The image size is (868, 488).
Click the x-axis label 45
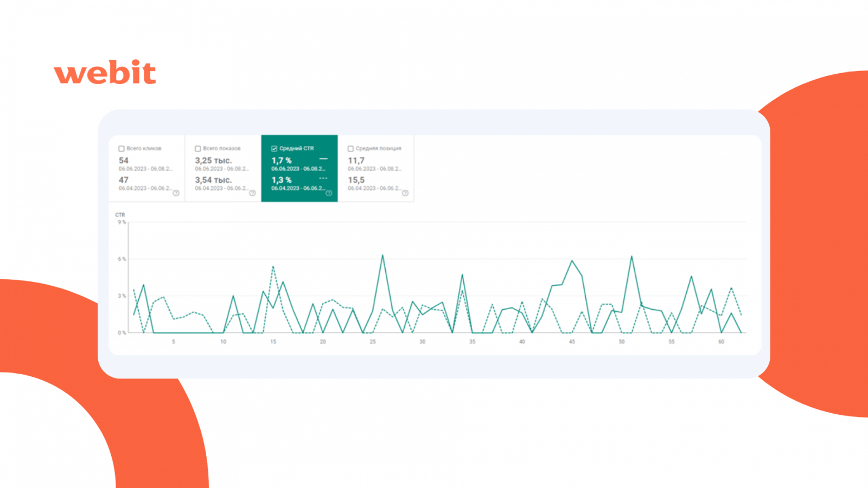[x=572, y=342]
